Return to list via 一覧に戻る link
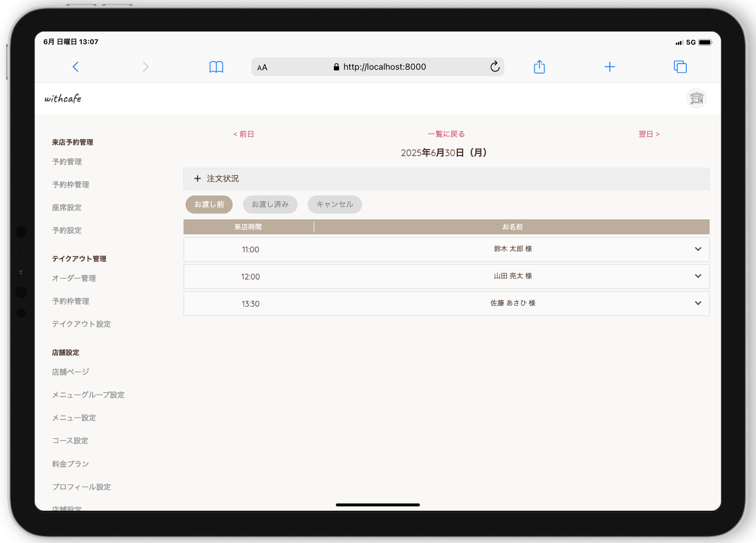 click(446, 134)
